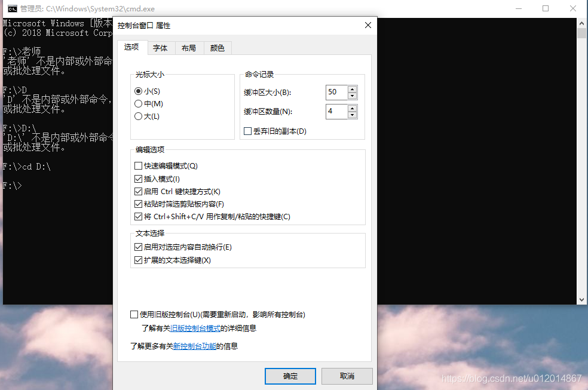Switch to the 颜色 tab

pos(218,48)
